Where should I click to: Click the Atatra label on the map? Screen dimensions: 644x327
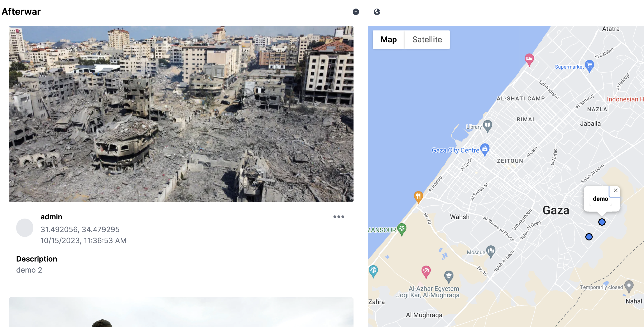610,29
